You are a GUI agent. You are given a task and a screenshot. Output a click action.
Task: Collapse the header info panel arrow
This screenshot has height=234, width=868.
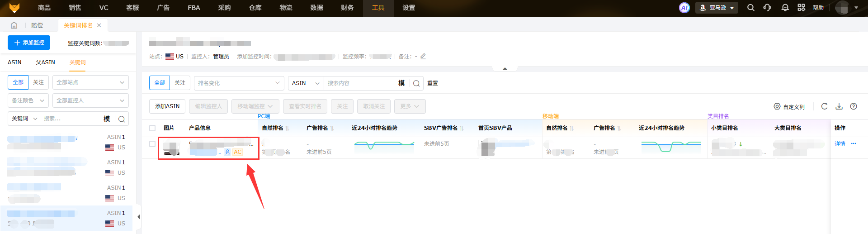(505, 68)
